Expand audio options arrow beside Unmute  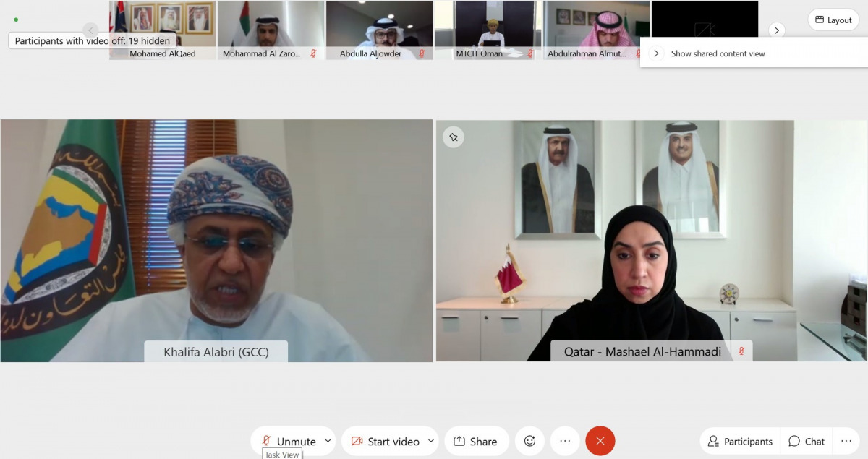pos(328,441)
